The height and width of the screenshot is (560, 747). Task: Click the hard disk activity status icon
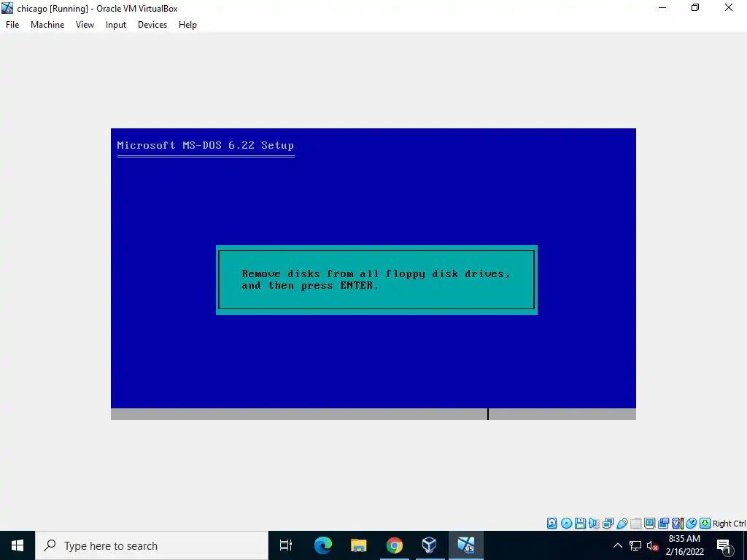[x=551, y=524]
